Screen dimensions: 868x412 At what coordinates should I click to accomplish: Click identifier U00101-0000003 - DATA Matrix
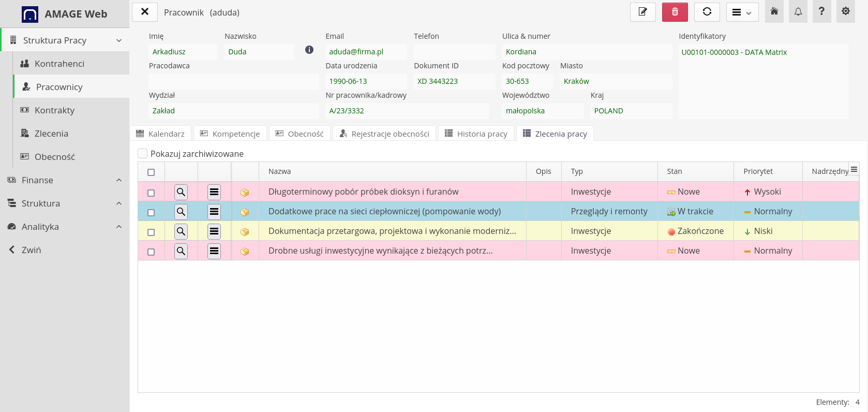point(734,52)
